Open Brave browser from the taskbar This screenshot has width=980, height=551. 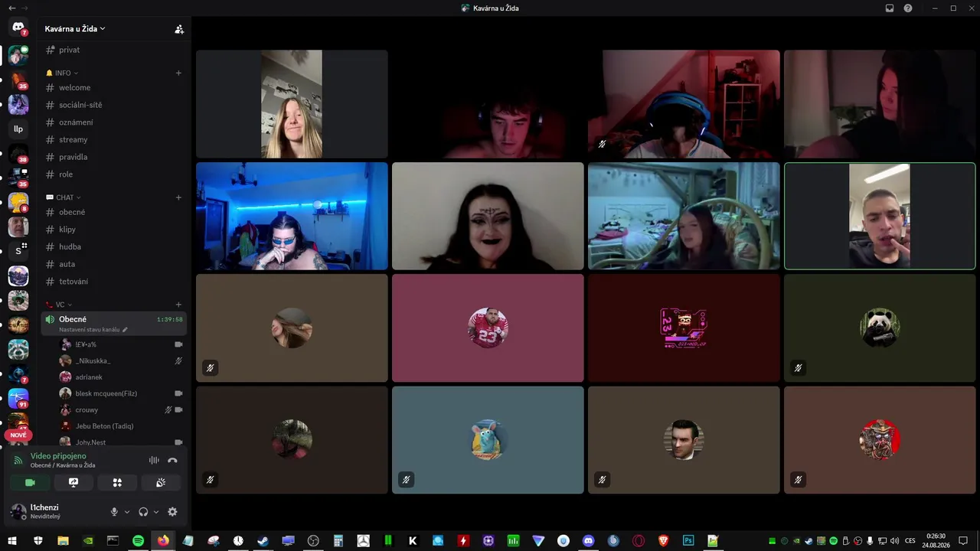point(663,541)
